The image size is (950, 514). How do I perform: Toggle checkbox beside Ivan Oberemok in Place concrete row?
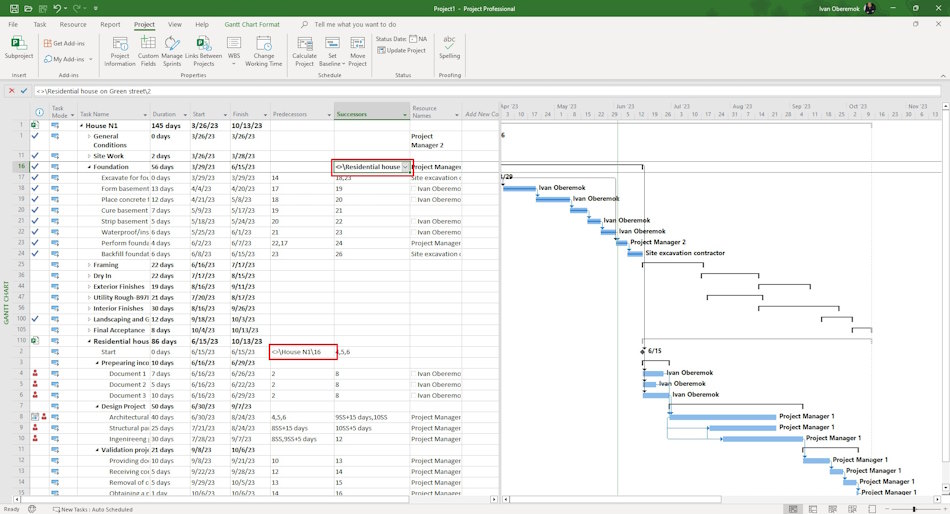point(414,199)
